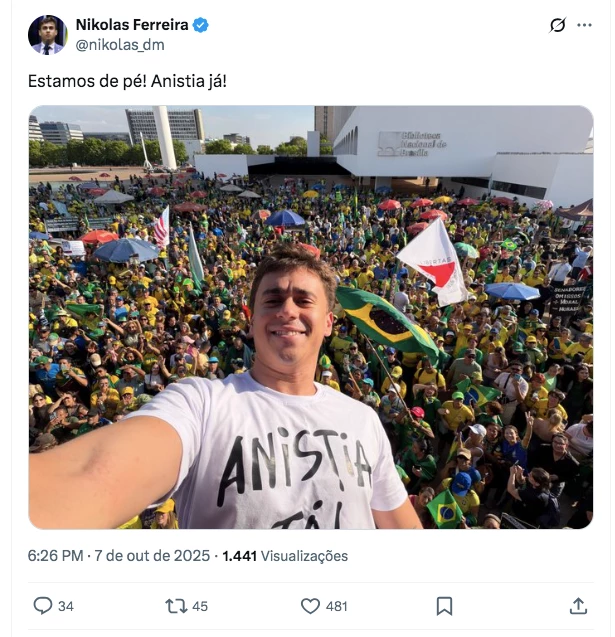Toggle the bookmark icon on this post
615x637 pixels.
pos(445,606)
